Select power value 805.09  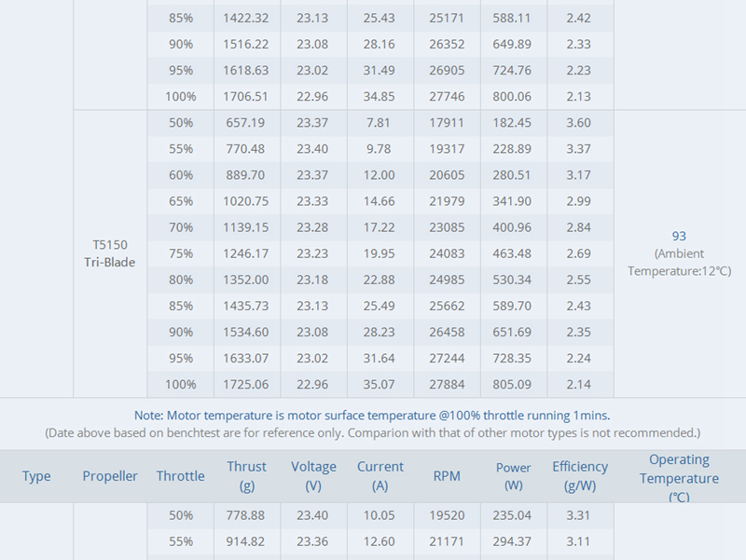click(x=513, y=384)
